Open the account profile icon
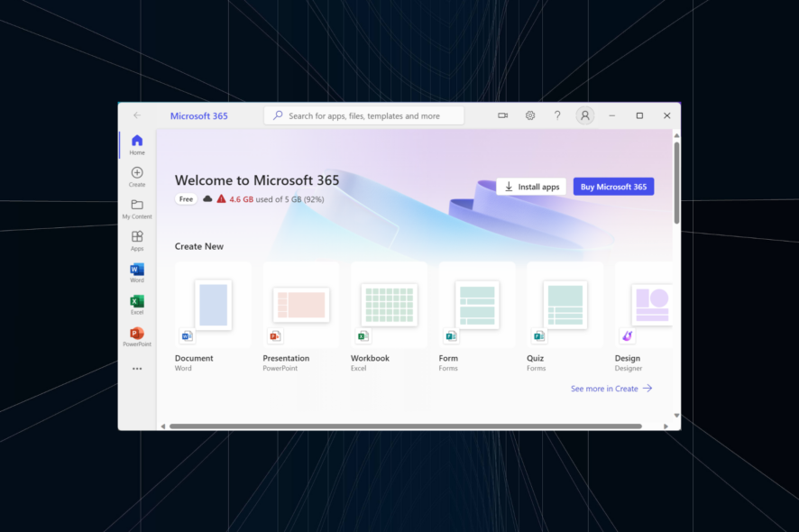Image resolution: width=799 pixels, height=532 pixels. click(584, 115)
